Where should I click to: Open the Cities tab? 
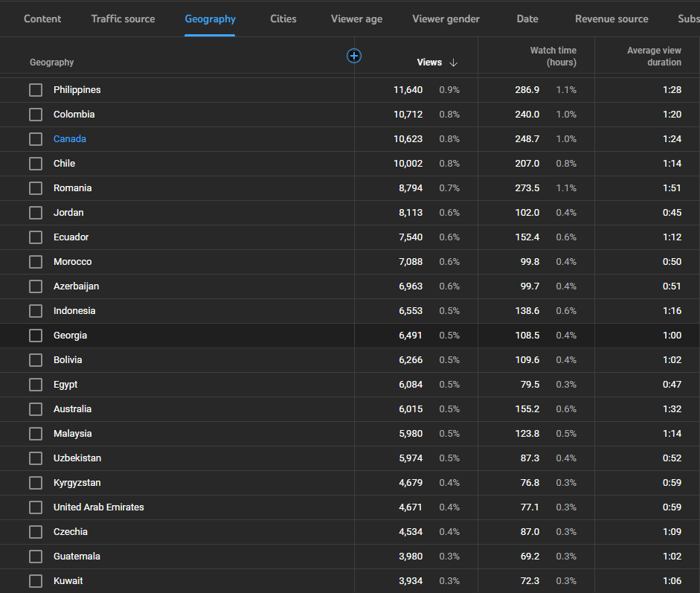[283, 19]
